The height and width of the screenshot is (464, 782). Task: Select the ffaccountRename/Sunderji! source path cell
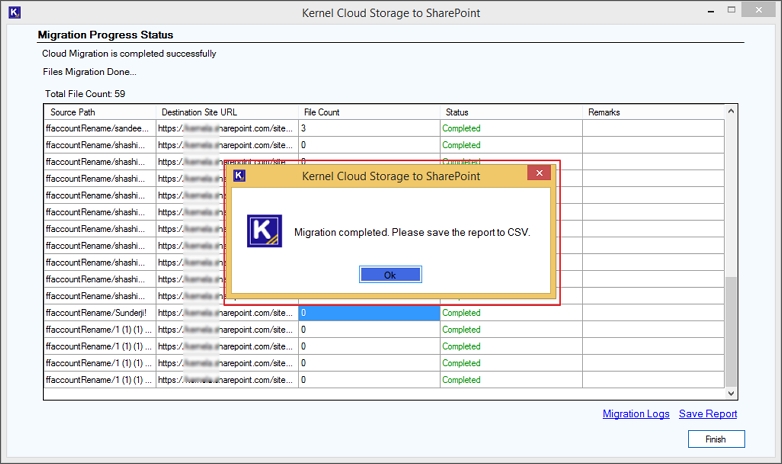[x=100, y=313]
